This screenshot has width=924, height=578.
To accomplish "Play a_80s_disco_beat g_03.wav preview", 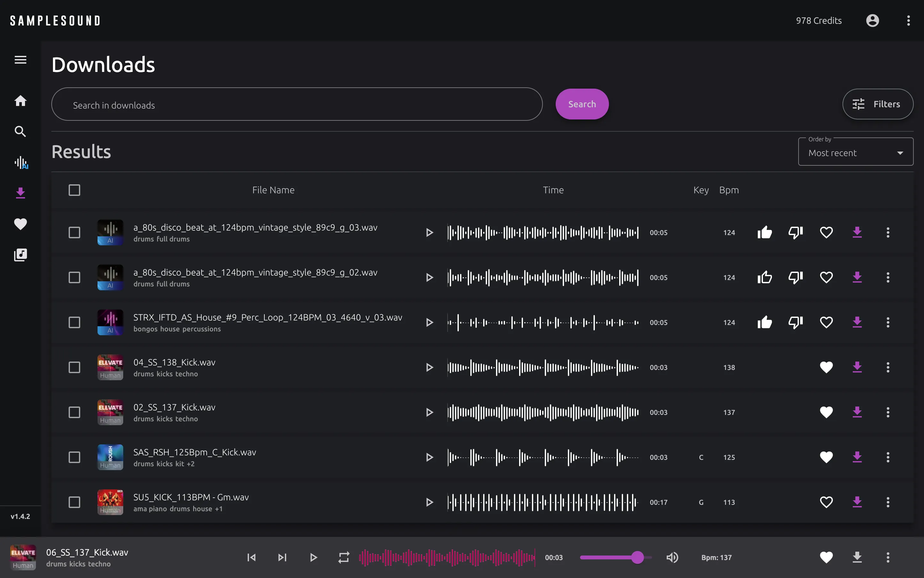I will point(429,232).
